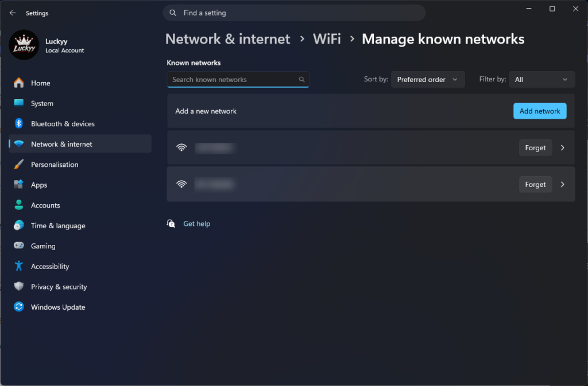This screenshot has width=588, height=386.
Task: Open the Filter by All dropdown
Action: 542,79
